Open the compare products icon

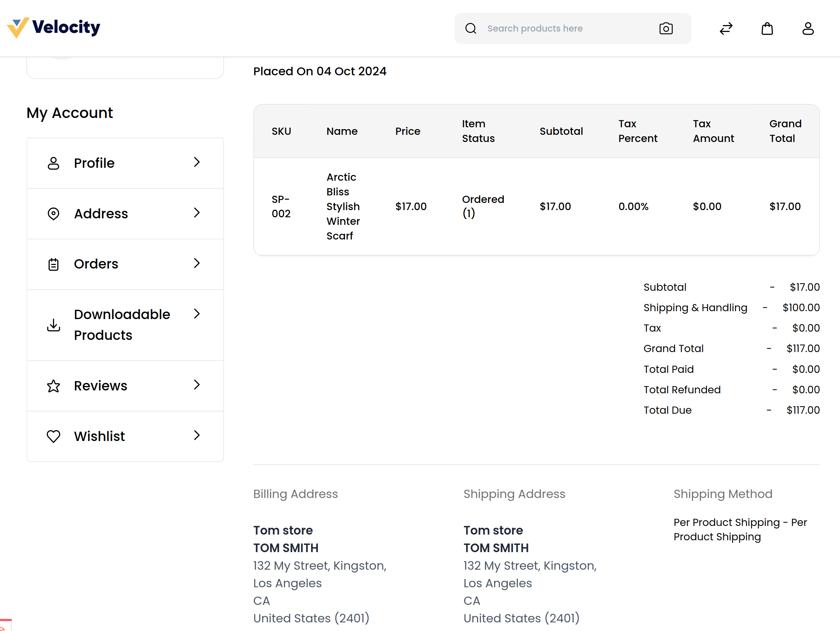[726, 28]
